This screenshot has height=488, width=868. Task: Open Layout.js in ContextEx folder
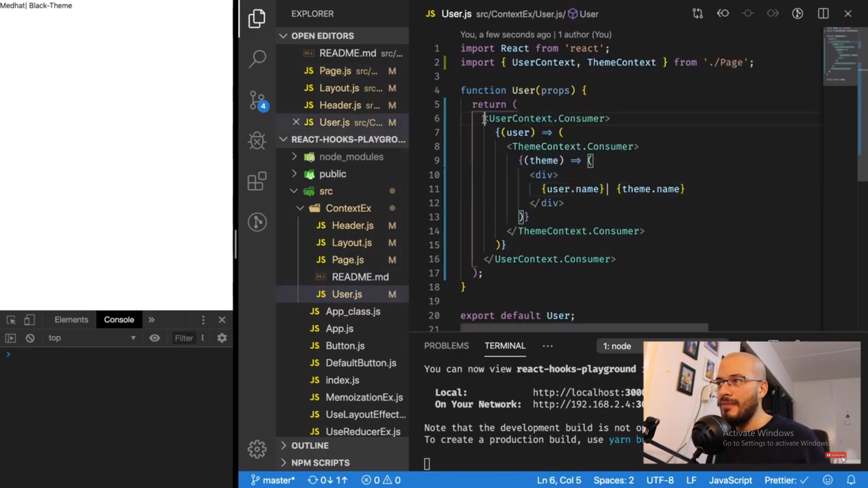[x=342, y=243]
